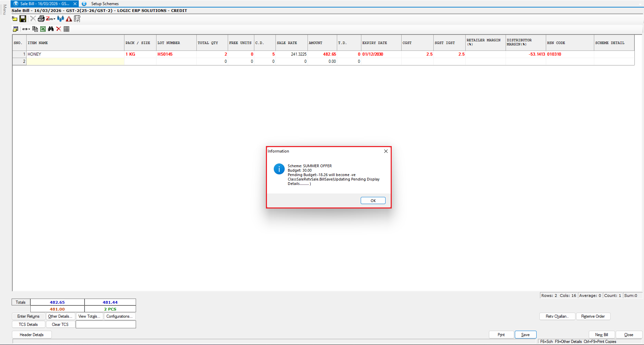Click the red X delete row icon
The image size is (644, 345).
point(59,29)
